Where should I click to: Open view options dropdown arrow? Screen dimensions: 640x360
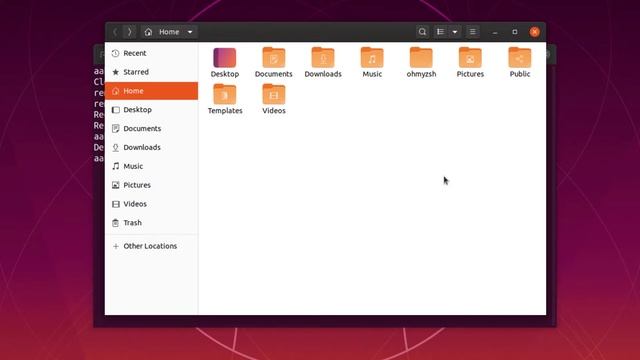pos(455,32)
